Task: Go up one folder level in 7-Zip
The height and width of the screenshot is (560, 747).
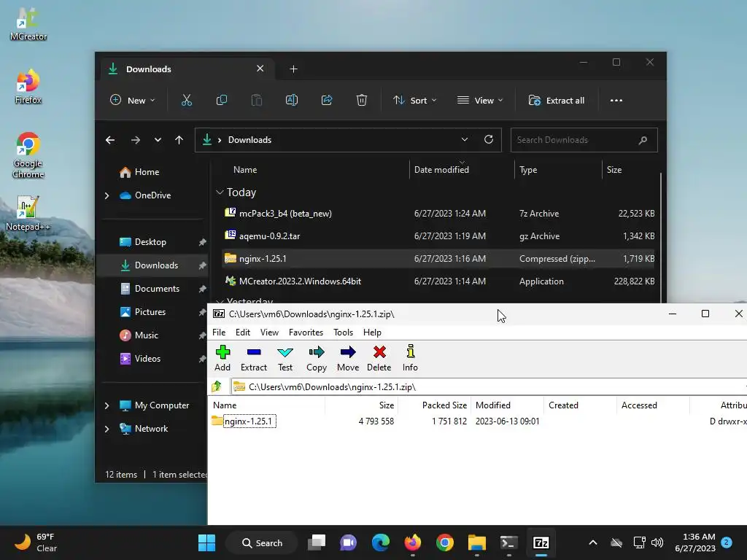Action: pyautogui.click(x=217, y=386)
